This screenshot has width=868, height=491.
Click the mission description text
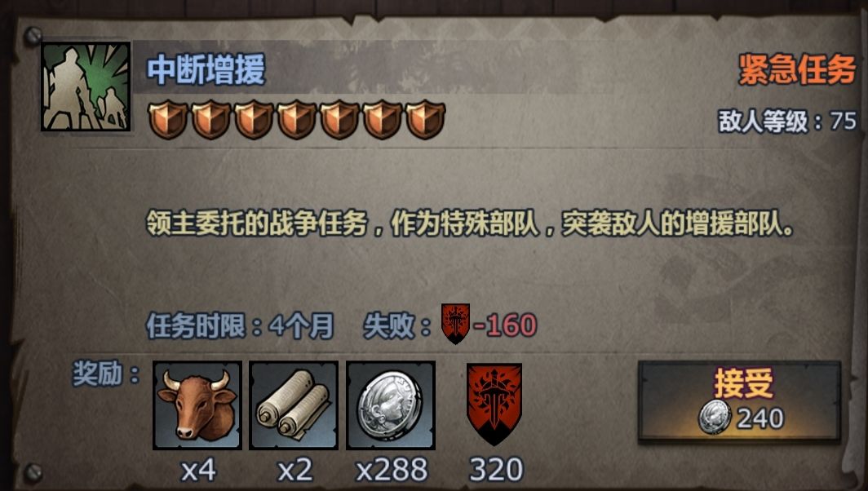tap(470, 223)
